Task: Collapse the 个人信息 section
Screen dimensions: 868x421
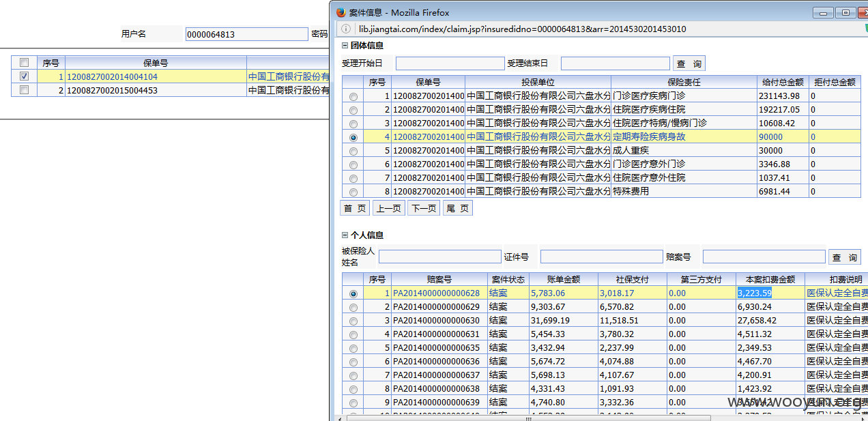Action: pyautogui.click(x=345, y=235)
